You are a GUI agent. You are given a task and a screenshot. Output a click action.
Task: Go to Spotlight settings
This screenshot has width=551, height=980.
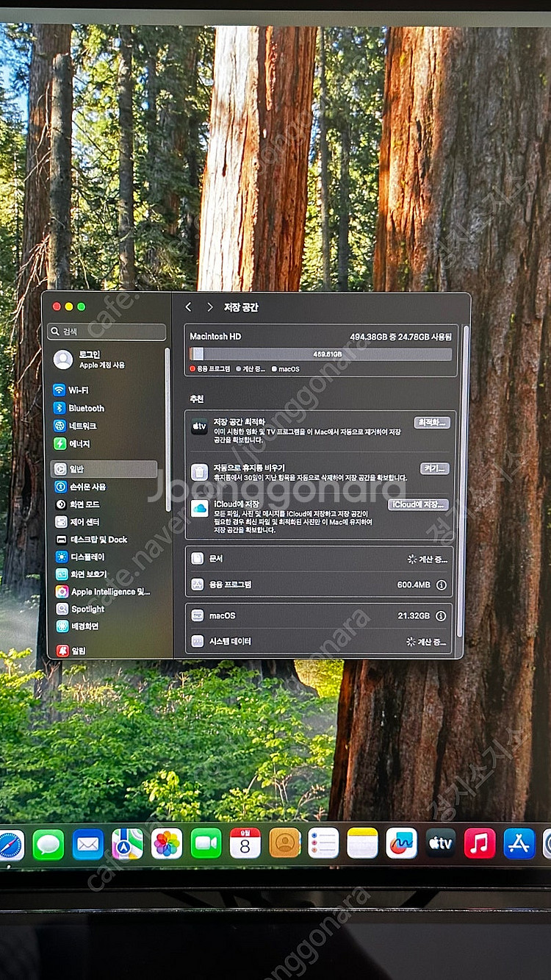pos(87,609)
